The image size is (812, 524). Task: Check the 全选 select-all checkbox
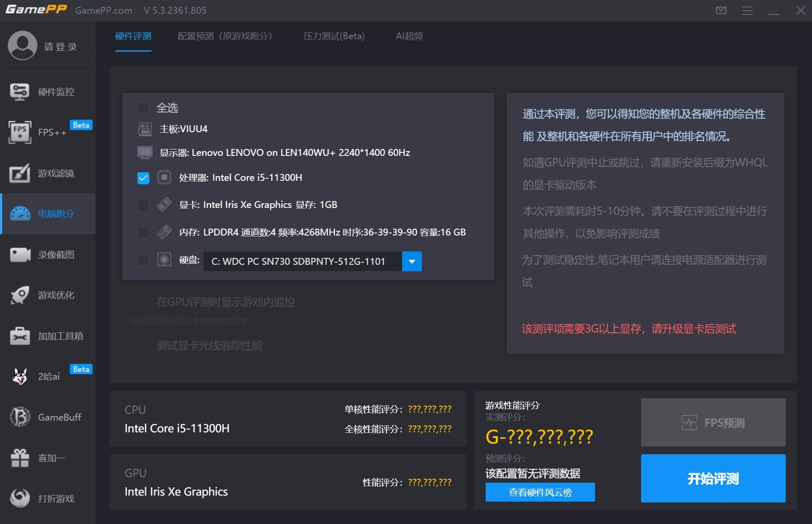pos(143,108)
